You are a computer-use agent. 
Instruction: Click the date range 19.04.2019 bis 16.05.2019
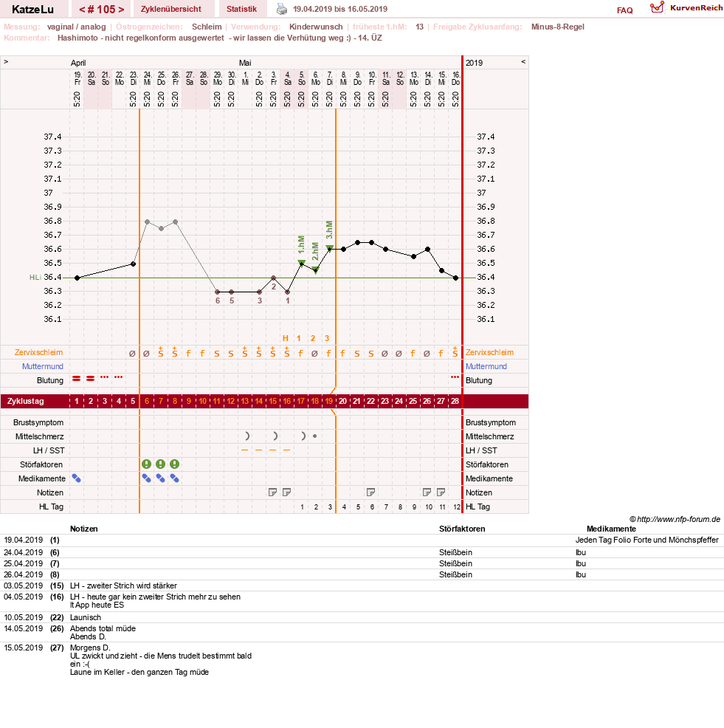coord(340,9)
